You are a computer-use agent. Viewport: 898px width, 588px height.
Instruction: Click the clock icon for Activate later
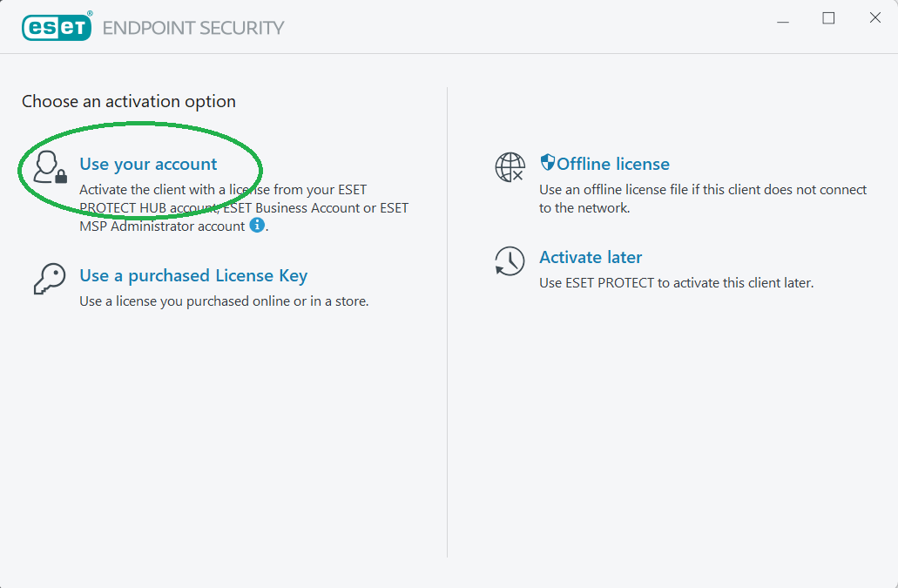510,260
